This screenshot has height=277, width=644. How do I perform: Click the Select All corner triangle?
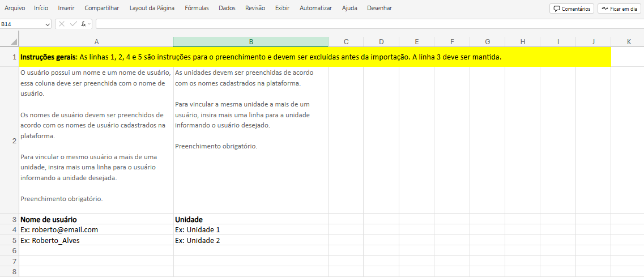tap(14, 42)
